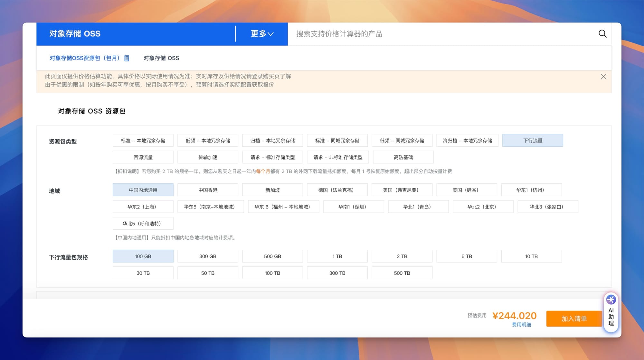Select region 华北2（北京）
This screenshot has width=644, height=360.
pyautogui.click(x=483, y=207)
